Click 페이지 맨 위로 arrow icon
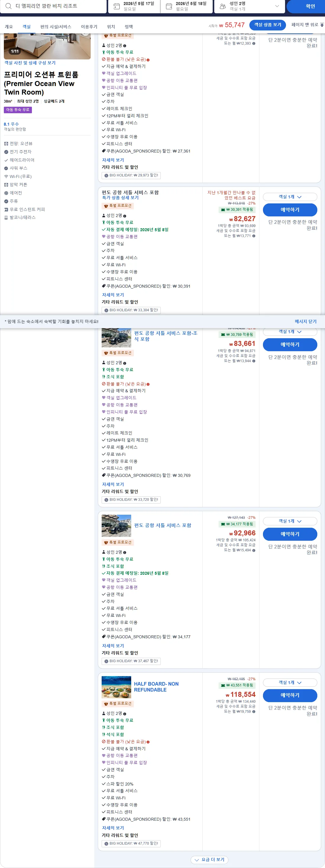The width and height of the screenshot is (325, 868). point(322,25)
